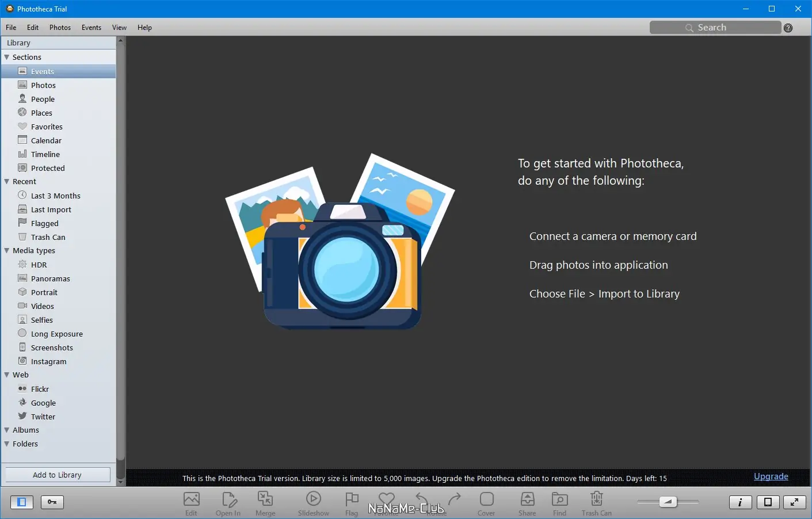Toggle the key protection button

pos(52,502)
